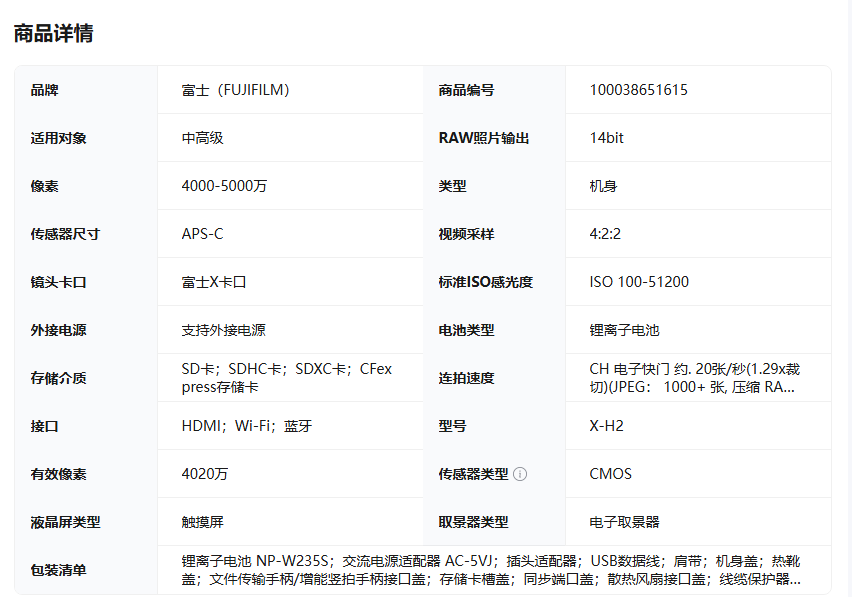The height and width of the screenshot is (597, 852).
Task: Select the 取景器类型 label
Action: (473, 523)
